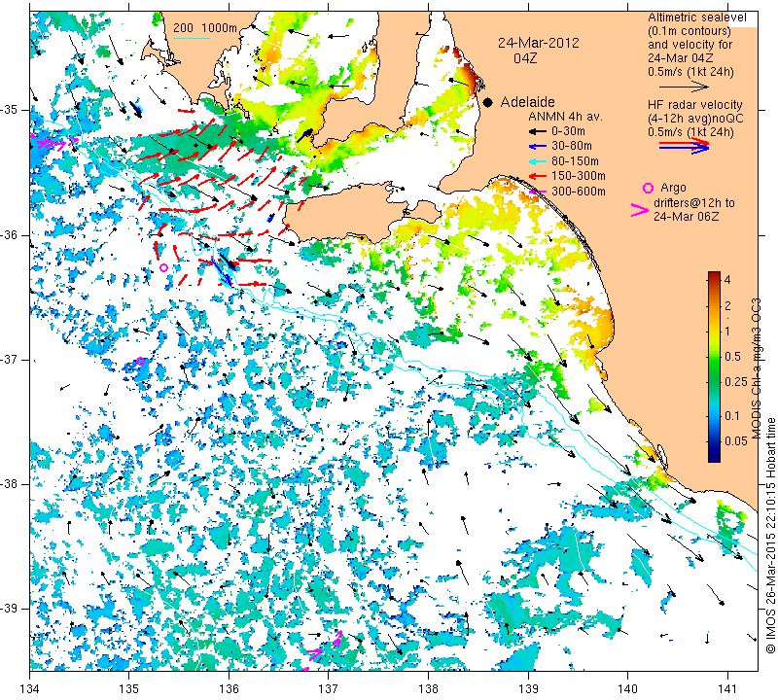Click the HF radar red-blue scale arrow
Screen dimensions: 778x700
(685, 146)
